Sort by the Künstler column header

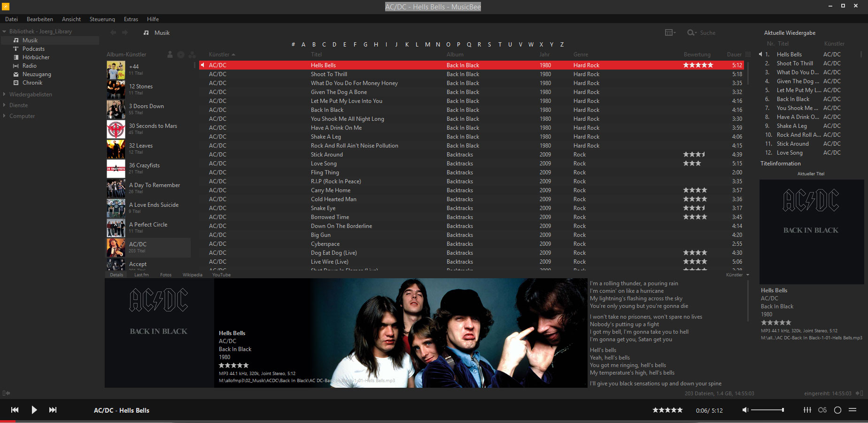219,55
